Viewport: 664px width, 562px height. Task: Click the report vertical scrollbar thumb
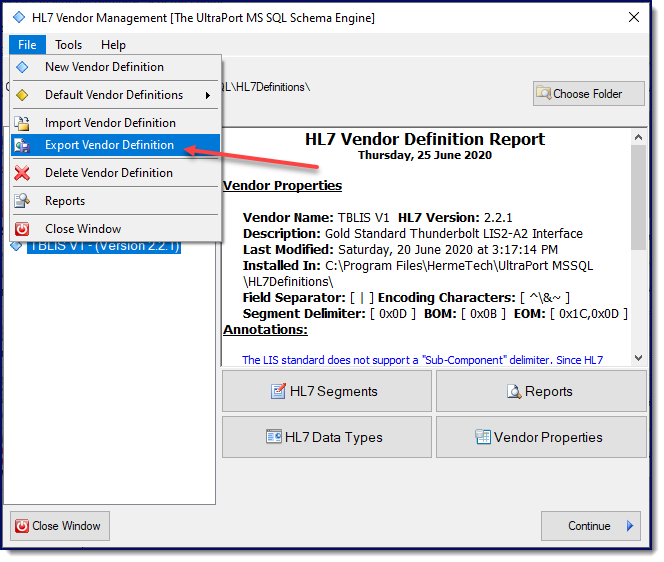pyautogui.click(x=638, y=197)
